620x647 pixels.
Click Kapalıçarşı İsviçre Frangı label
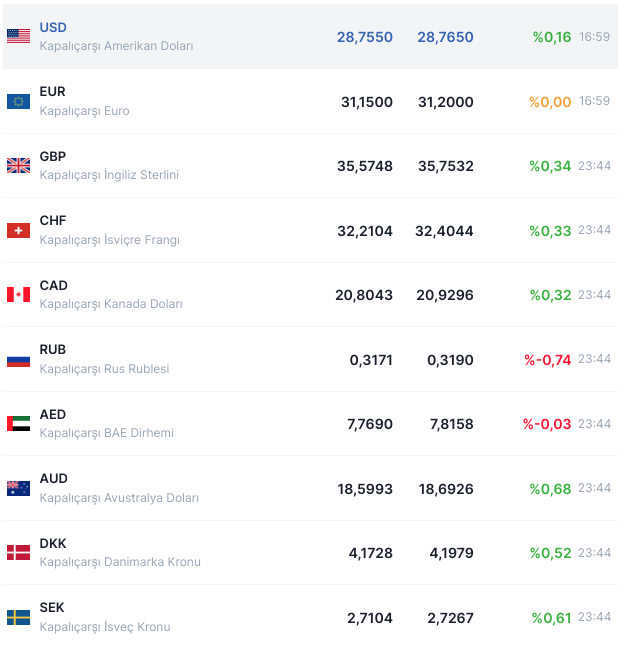[x=109, y=240]
